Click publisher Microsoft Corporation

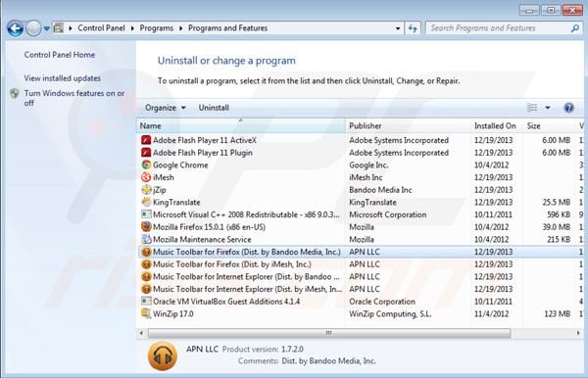(388, 214)
